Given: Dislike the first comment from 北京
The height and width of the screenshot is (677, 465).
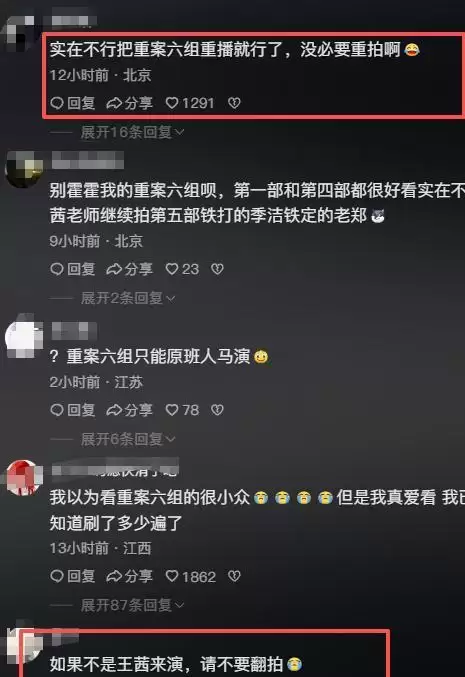Looking at the screenshot, I should pos(234,103).
